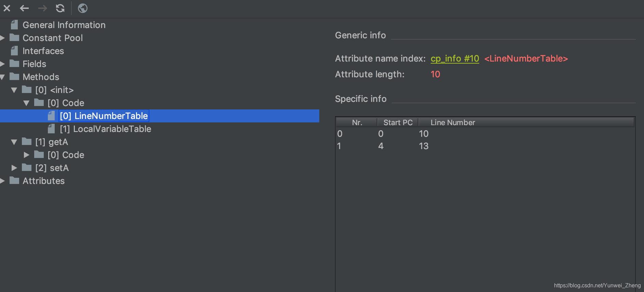Select the Interfaces tree item
Image resolution: width=644 pixels, height=292 pixels.
[x=43, y=51]
